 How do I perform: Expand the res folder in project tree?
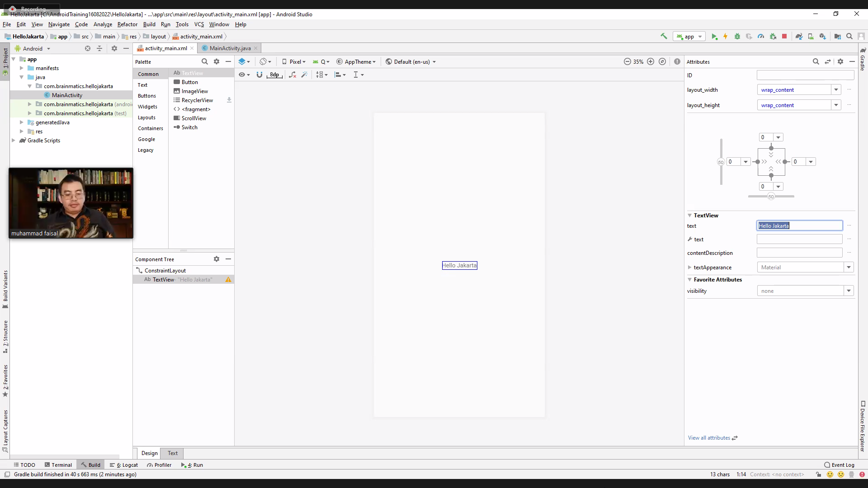pyautogui.click(x=22, y=131)
